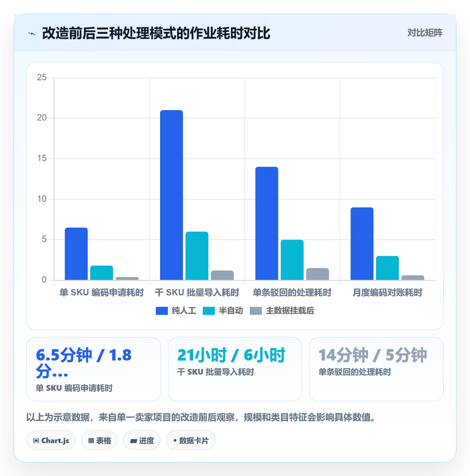
Task: Click the 单 SKU 编码申请耗时 card caption
Action: pos(74,388)
